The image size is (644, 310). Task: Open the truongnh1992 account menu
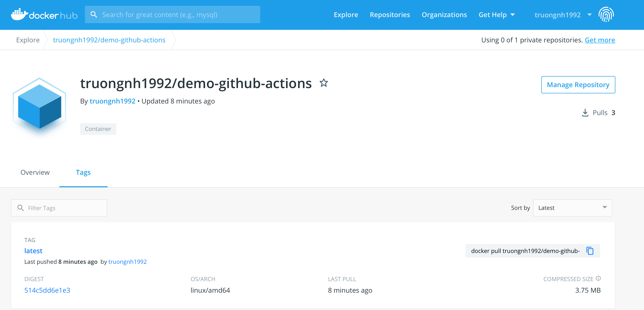(x=563, y=15)
